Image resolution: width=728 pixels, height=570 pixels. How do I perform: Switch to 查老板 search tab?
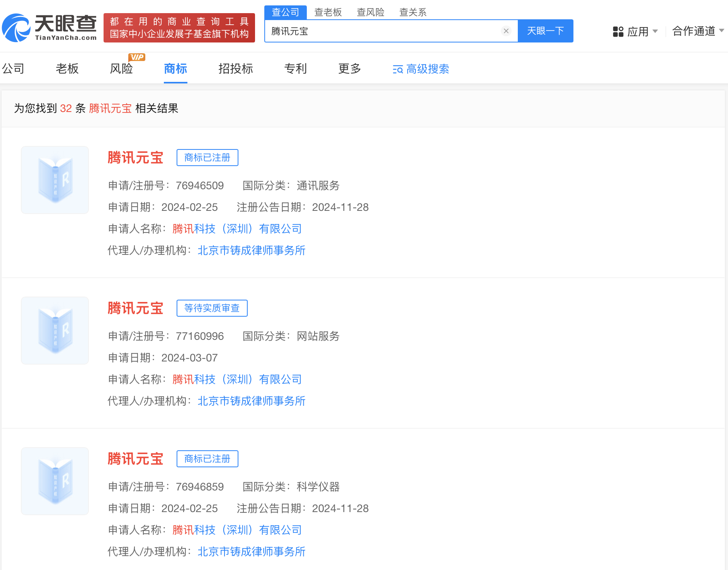(x=328, y=12)
